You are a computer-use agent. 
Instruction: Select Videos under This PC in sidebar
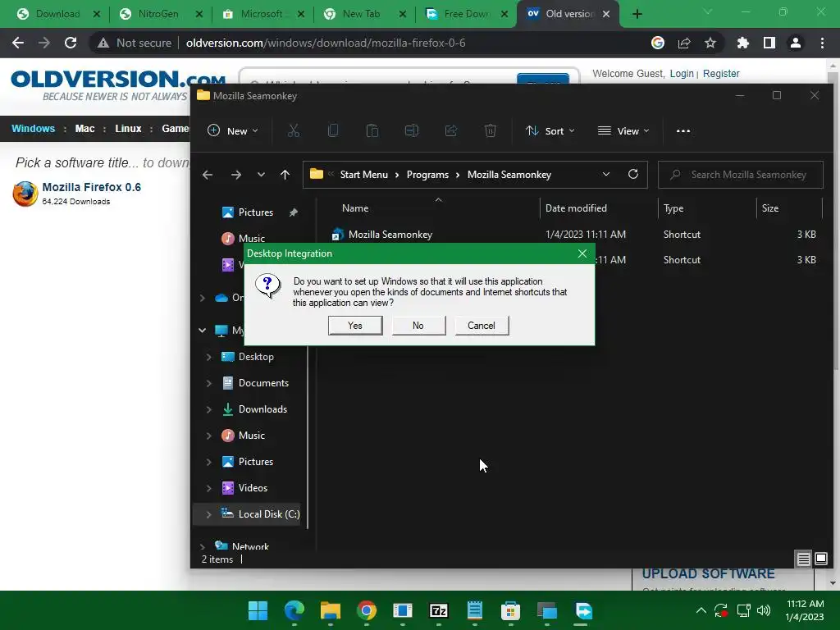(x=253, y=488)
